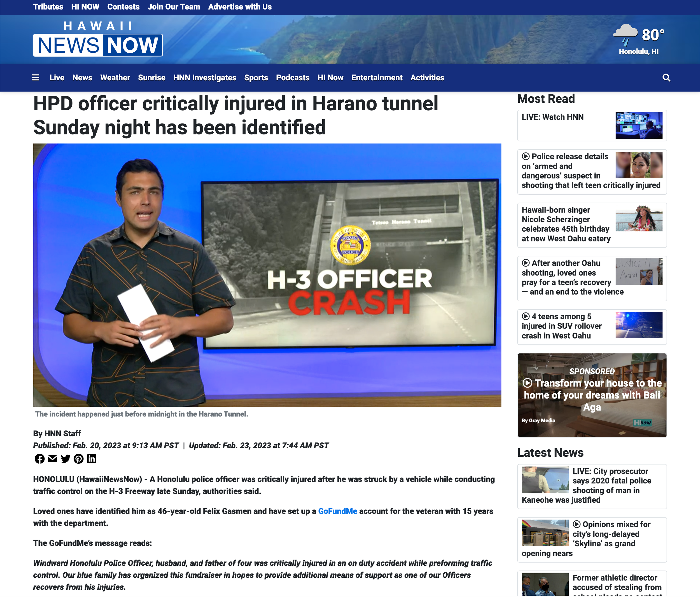Open the hamburger menu icon
The width and height of the screenshot is (700, 599).
36,78
